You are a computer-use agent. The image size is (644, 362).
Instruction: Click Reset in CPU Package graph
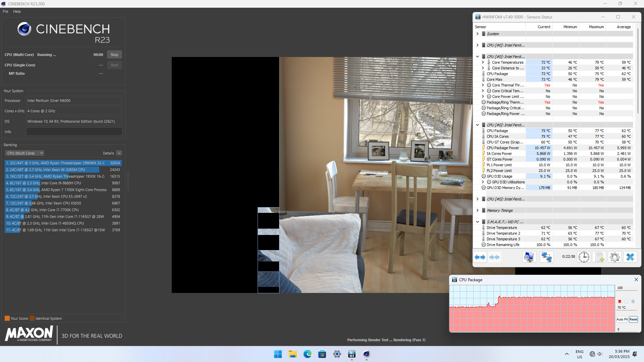coord(633,319)
